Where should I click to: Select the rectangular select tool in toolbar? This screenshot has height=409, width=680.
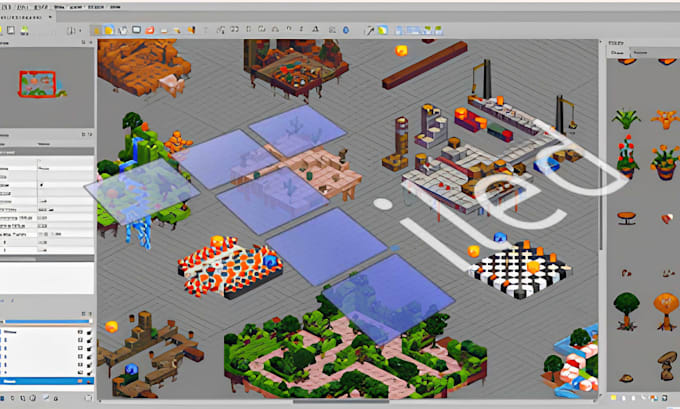137,30
